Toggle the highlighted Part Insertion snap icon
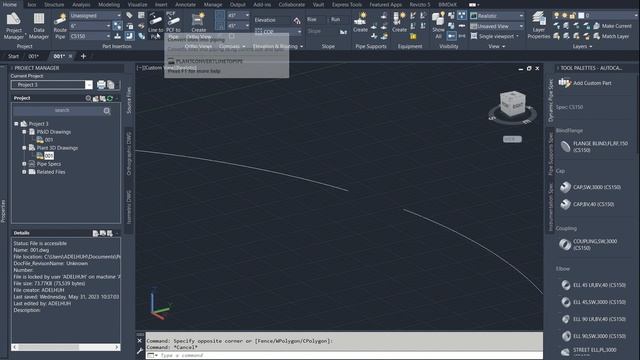The width and height of the screenshot is (640, 360). 117,26
